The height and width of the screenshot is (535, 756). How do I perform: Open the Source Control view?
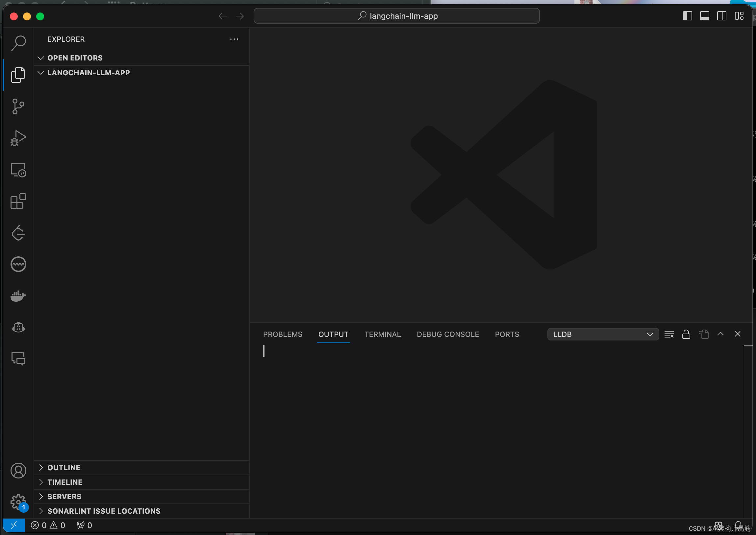click(x=18, y=106)
